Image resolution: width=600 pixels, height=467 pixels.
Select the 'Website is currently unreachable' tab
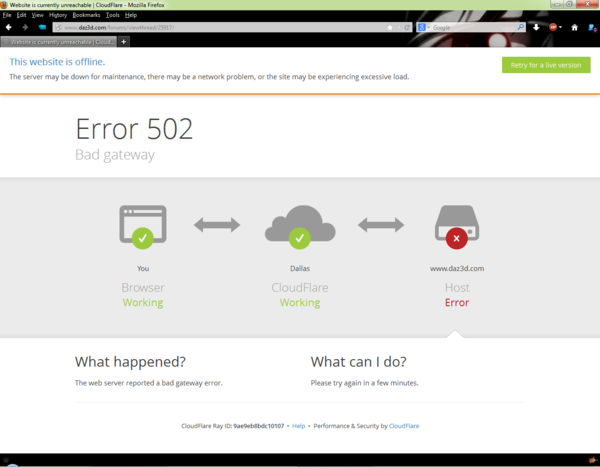pos(59,42)
